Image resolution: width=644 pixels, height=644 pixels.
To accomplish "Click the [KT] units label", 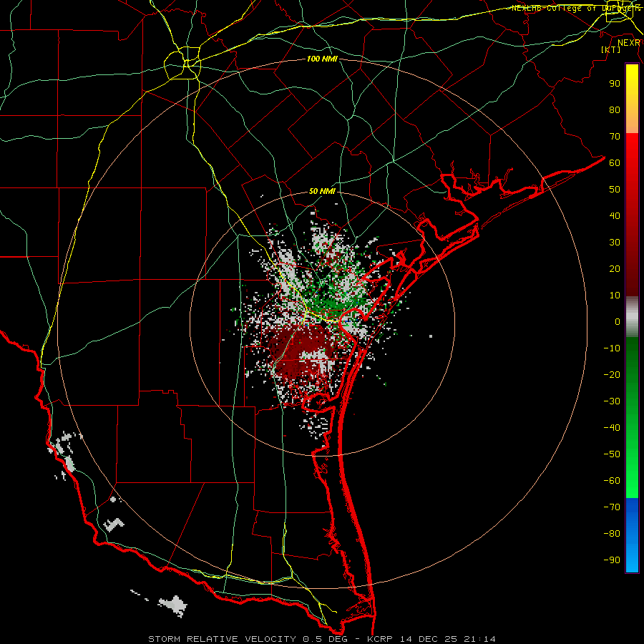I will click(x=610, y=49).
